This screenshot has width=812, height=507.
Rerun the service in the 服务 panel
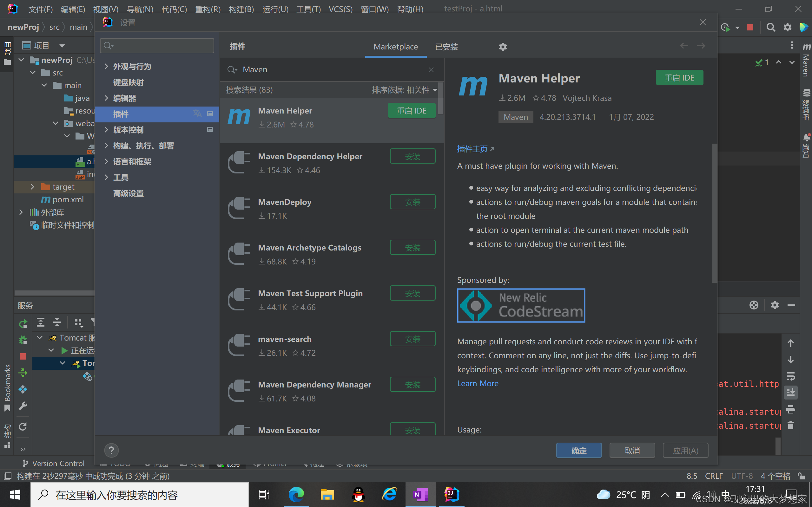[x=23, y=324]
